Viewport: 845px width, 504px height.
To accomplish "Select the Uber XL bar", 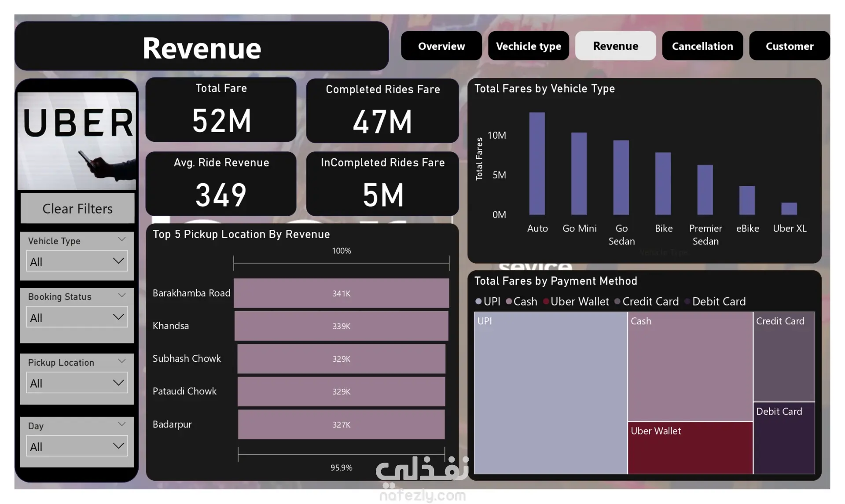I will tap(789, 209).
